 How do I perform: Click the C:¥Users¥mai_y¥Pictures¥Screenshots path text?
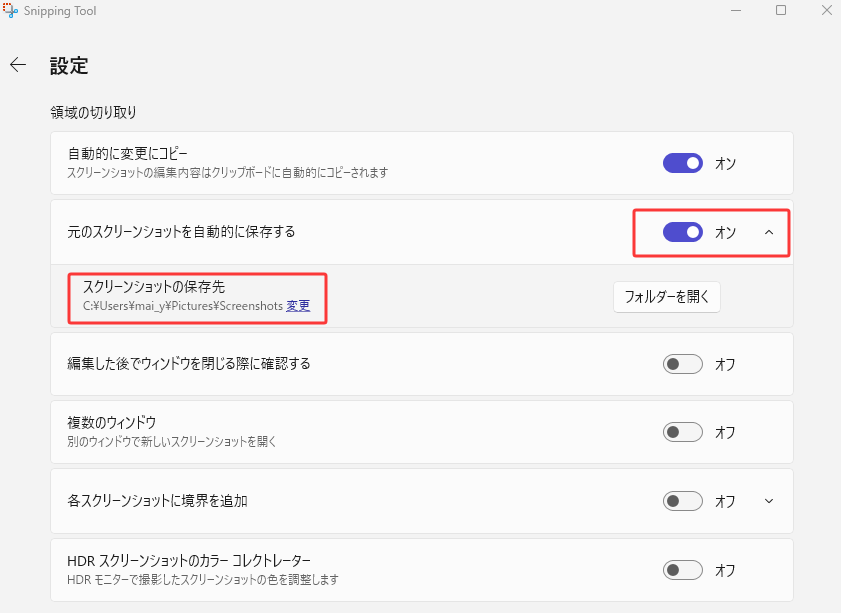tap(183, 306)
